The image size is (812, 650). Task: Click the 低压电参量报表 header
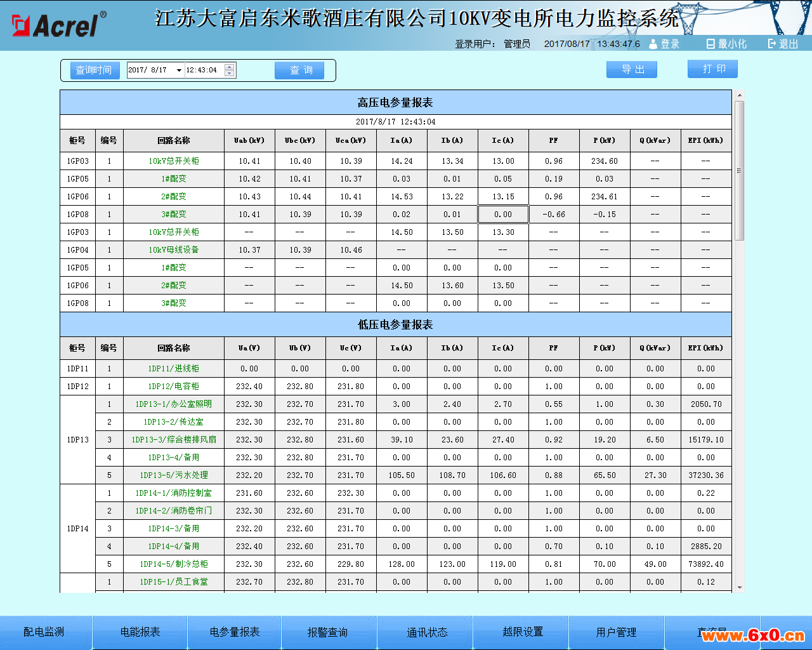click(x=395, y=325)
